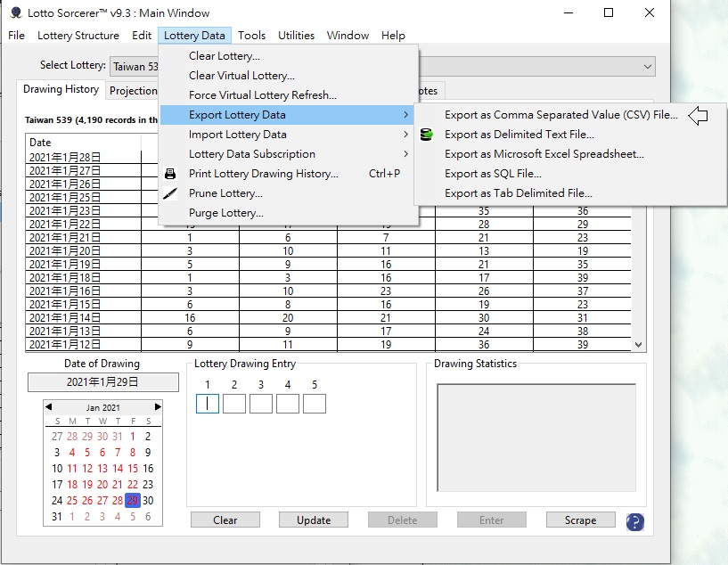Click the first lottery drawing entry box
The width and height of the screenshot is (728, 565).
click(x=207, y=404)
